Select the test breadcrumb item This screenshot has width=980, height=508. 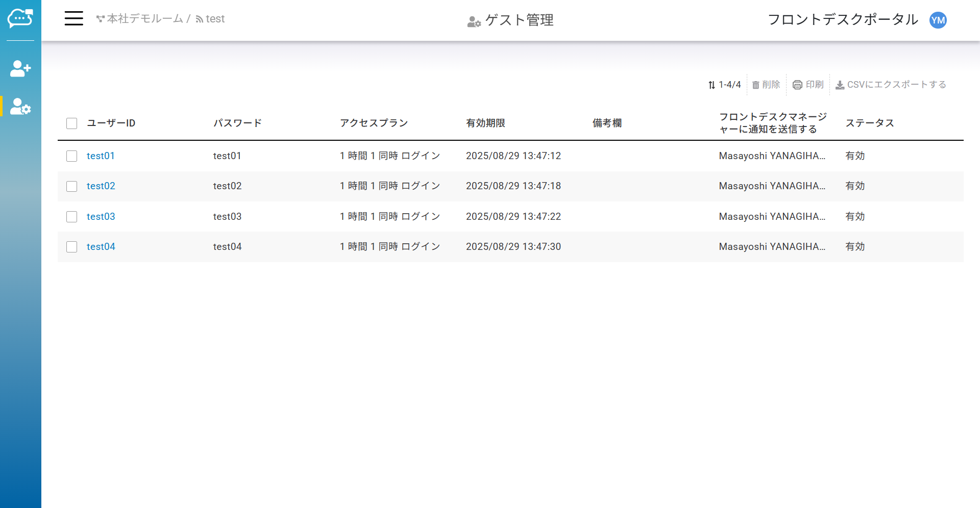pyautogui.click(x=215, y=19)
